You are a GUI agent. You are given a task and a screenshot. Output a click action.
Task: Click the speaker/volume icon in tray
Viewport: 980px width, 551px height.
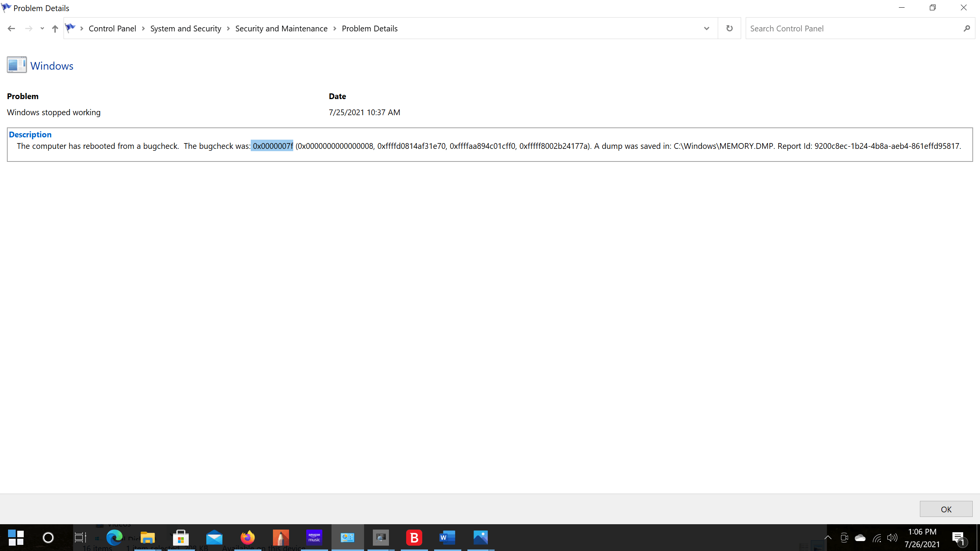tap(892, 538)
